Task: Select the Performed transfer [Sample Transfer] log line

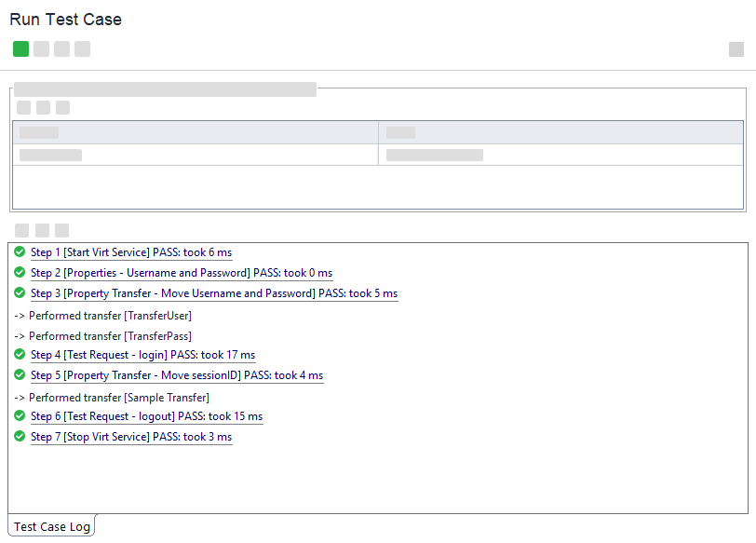Action: point(112,398)
